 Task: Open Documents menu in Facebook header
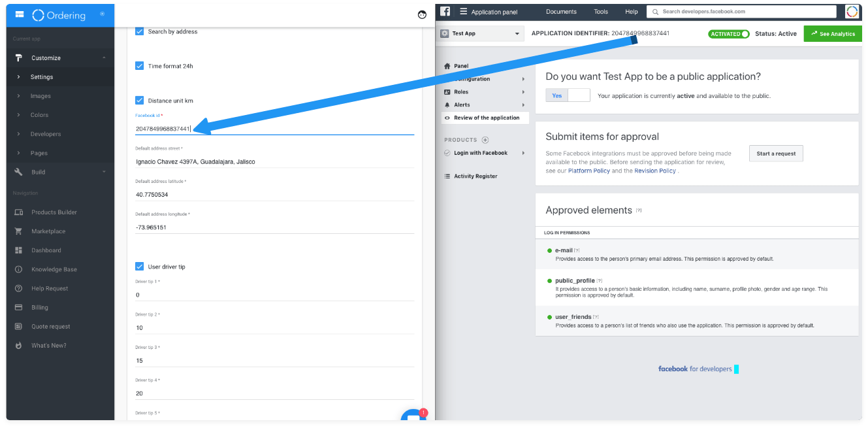561,12
